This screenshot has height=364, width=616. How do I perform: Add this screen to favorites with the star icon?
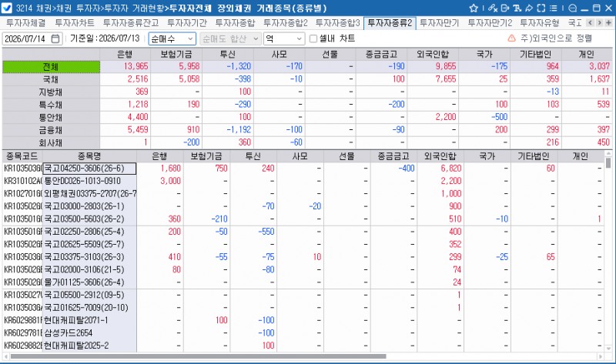474,8
